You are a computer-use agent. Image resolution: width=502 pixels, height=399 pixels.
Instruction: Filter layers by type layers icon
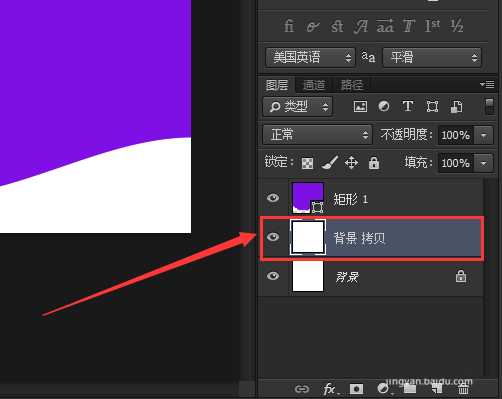coord(408,107)
